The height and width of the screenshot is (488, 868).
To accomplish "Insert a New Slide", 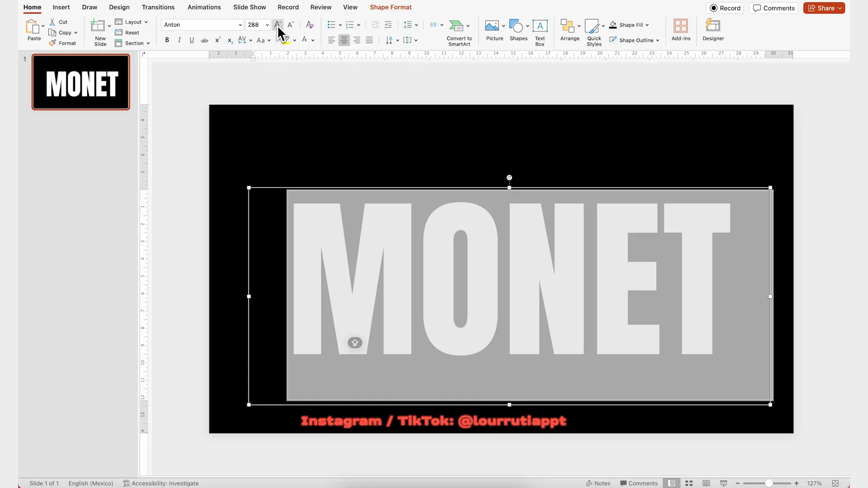I will (x=98, y=26).
